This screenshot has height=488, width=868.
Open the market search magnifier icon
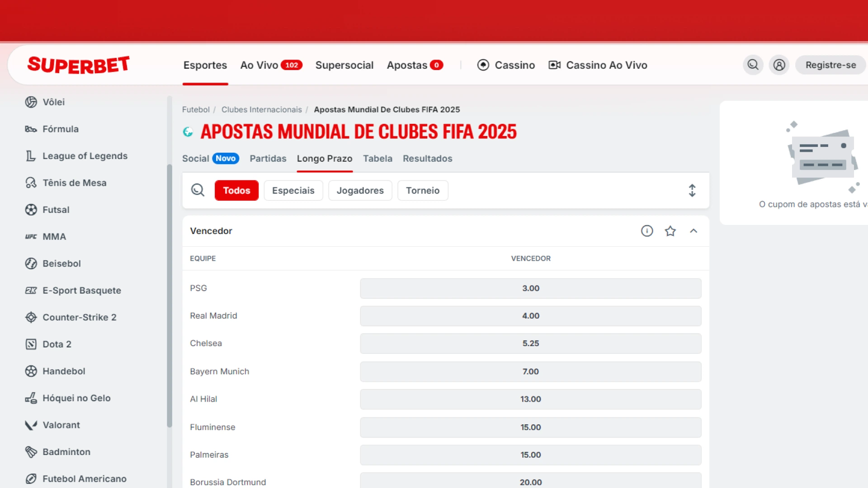point(198,190)
